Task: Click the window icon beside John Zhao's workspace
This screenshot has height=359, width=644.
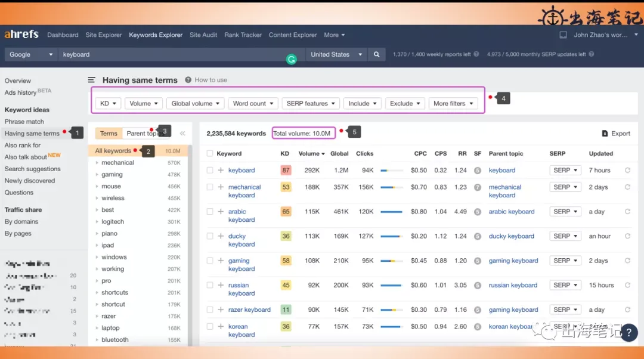Action: point(563,35)
